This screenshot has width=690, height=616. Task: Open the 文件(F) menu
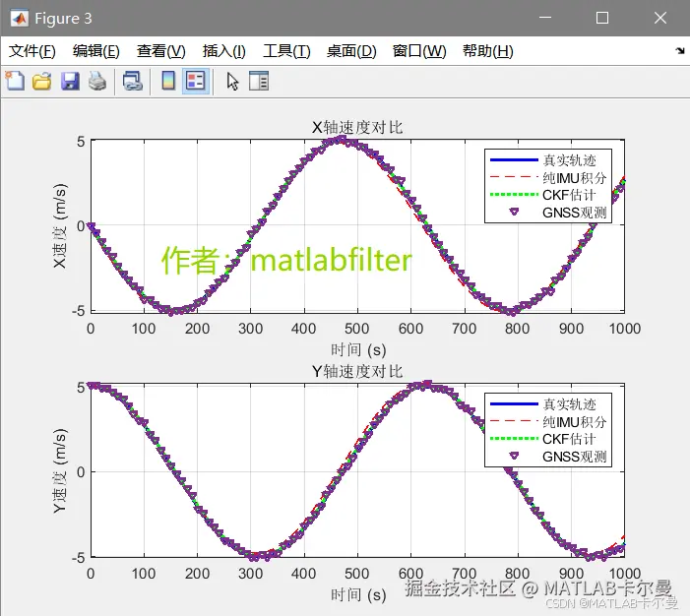(32, 51)
